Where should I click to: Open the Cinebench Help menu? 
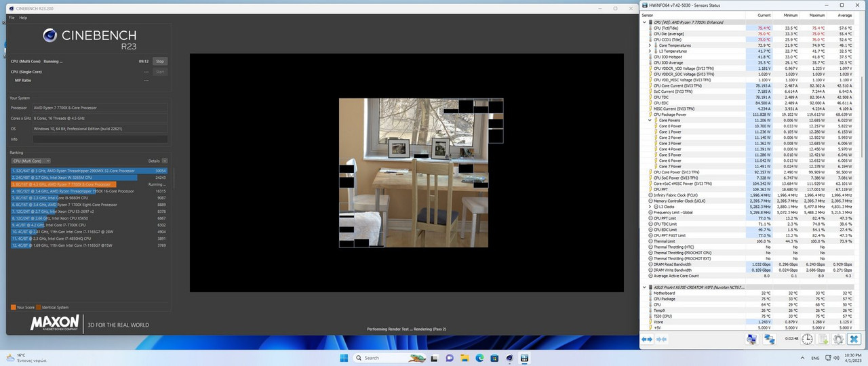(23, 18)
